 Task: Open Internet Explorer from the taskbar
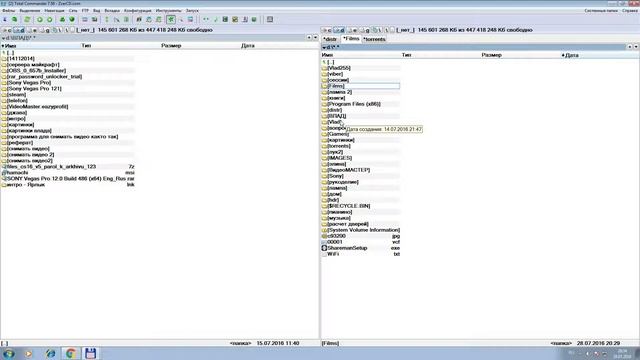51,353
